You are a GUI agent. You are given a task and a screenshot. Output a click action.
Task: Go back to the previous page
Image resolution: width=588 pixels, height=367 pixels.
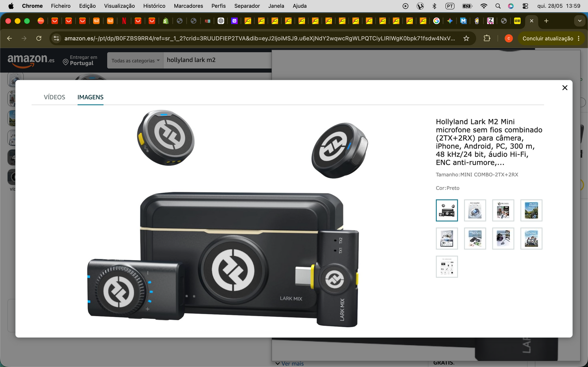9,38
